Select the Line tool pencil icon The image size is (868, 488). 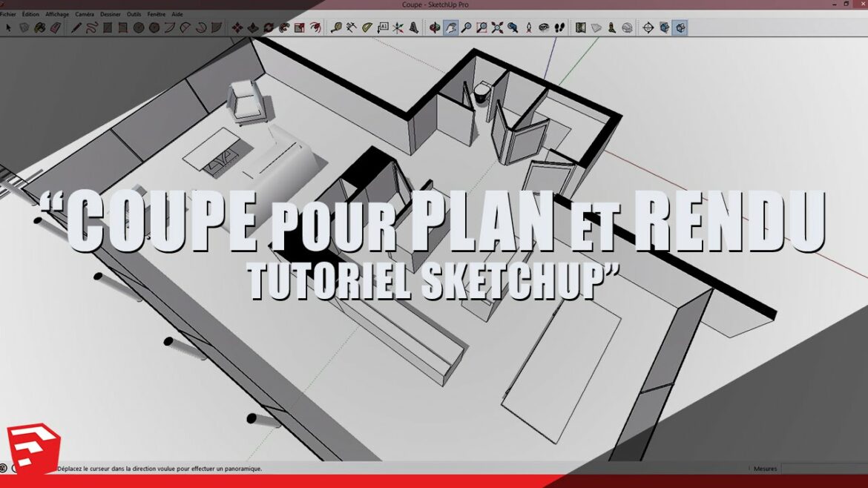(x=76, y=27)
